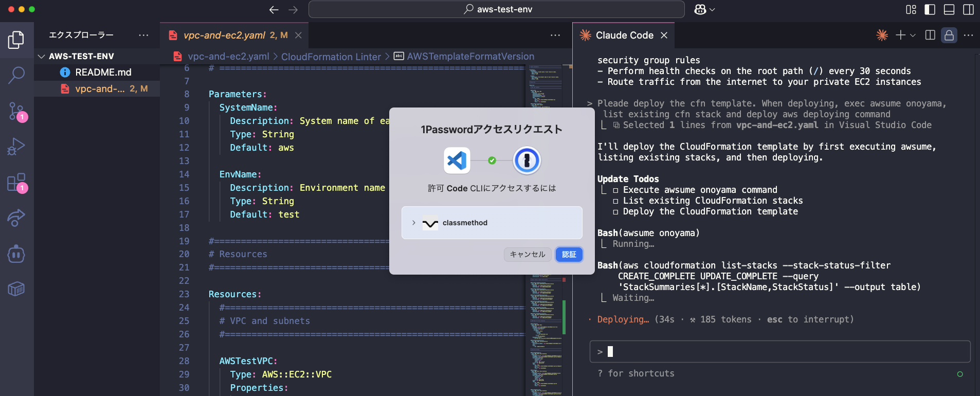Viewport: 980px width, 396px height.
Task: Click 'Default: test' line
Action: click(x=264, y=214)
